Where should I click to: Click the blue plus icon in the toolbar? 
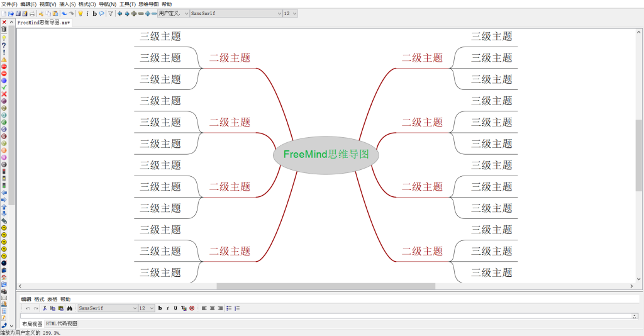pyautogui.click(x=148, y=14)
